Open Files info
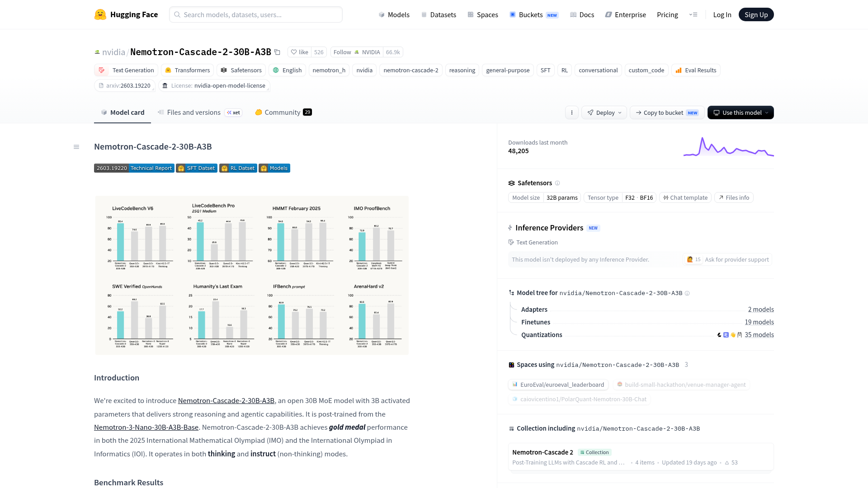Image resolution: width=868 pixels, height=488 pixels. point(734,197)
